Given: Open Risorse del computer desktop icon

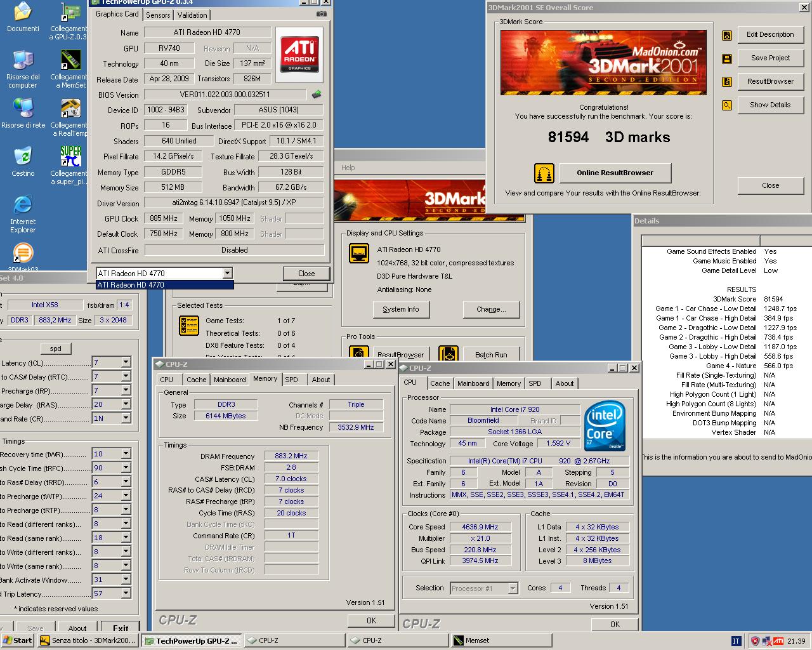Looking at the screenshot, I should (23, 70).
